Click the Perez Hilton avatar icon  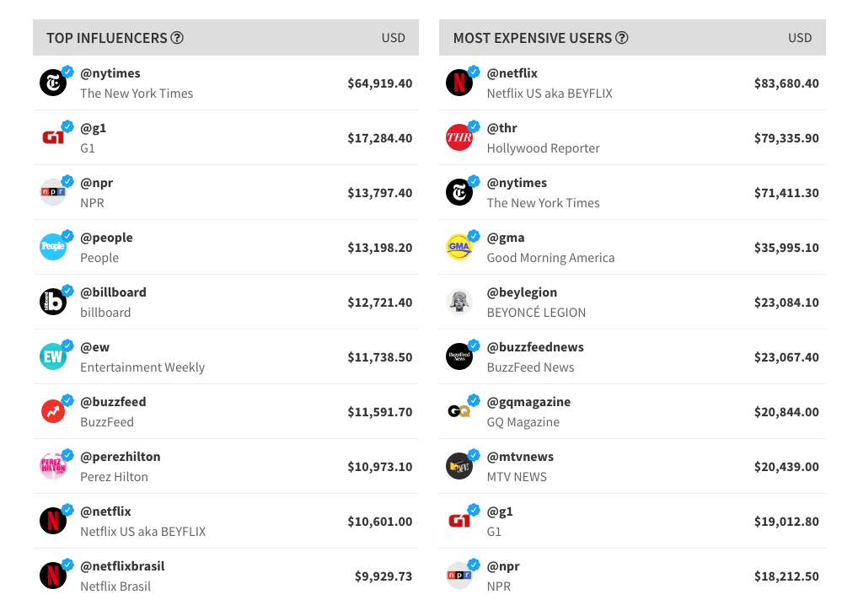tap(53, 466)
